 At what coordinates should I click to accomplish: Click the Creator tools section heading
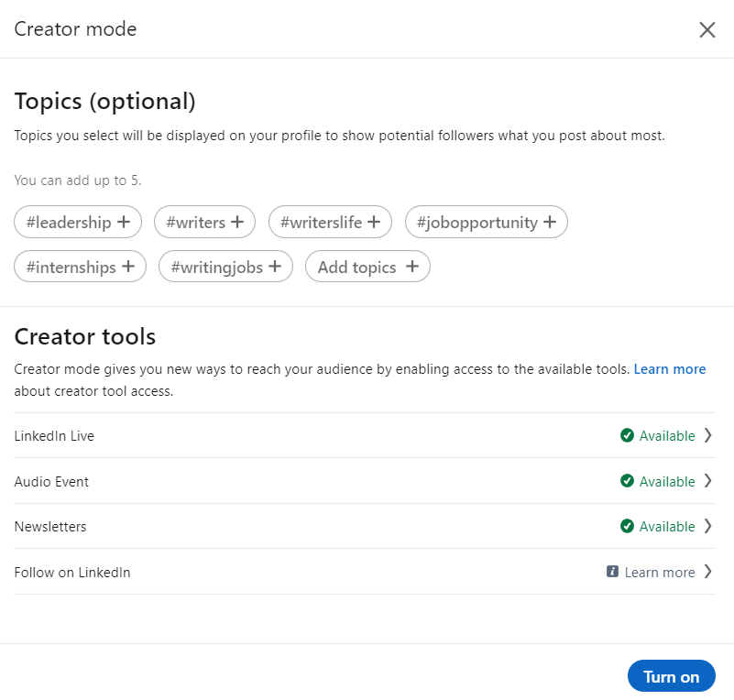coord(84,336)
